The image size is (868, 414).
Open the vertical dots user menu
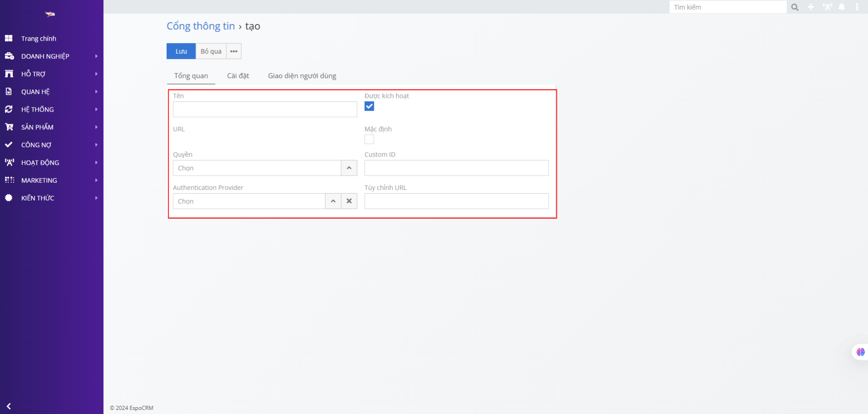(857, 7)
